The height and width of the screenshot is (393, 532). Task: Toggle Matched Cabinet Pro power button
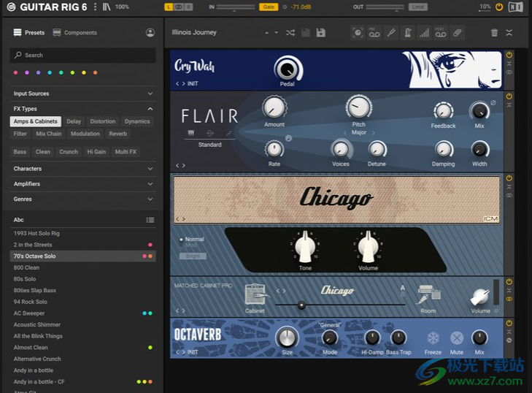[x=509, y=281]
